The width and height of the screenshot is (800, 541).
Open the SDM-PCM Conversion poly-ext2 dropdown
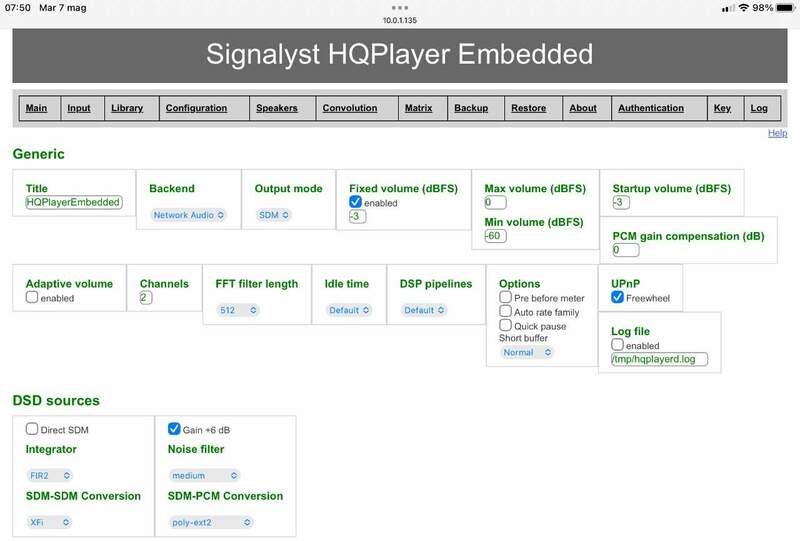pyautogui.click(x=211, y=523)
